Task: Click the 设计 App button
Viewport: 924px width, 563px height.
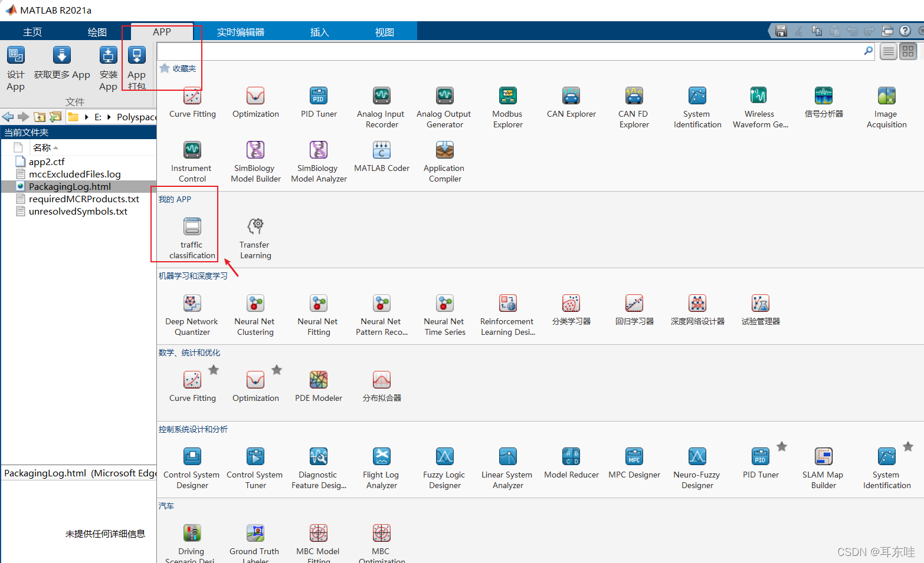Action: pyautogui.click(x=16, y=68)
